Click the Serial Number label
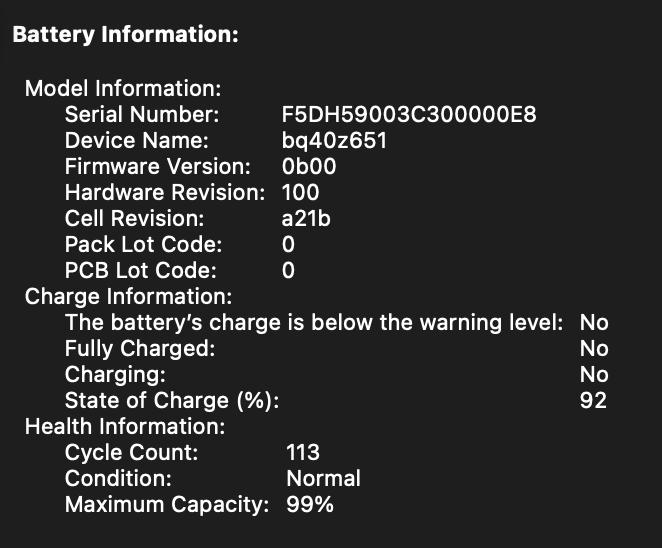662x548 pixels. (x=142, y=114)
